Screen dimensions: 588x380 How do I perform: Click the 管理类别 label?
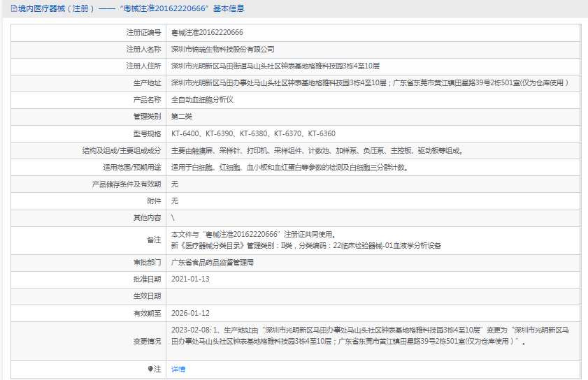(147, 117)
